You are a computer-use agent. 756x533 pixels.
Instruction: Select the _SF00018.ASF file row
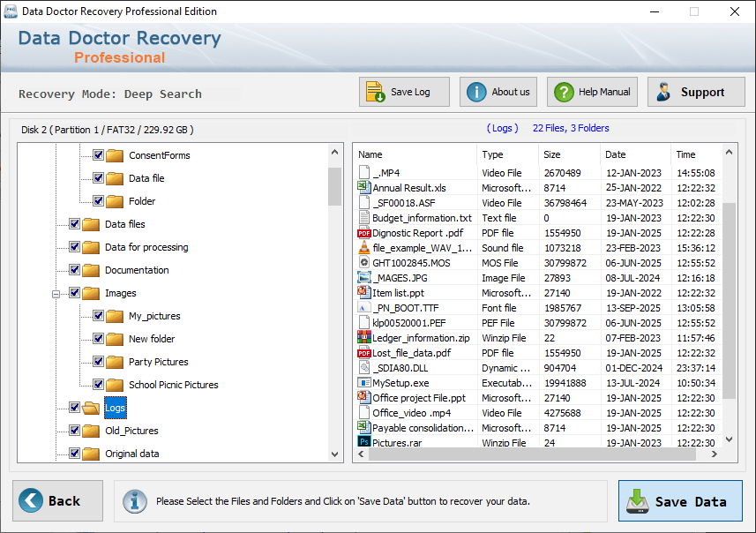coord(539,203)
